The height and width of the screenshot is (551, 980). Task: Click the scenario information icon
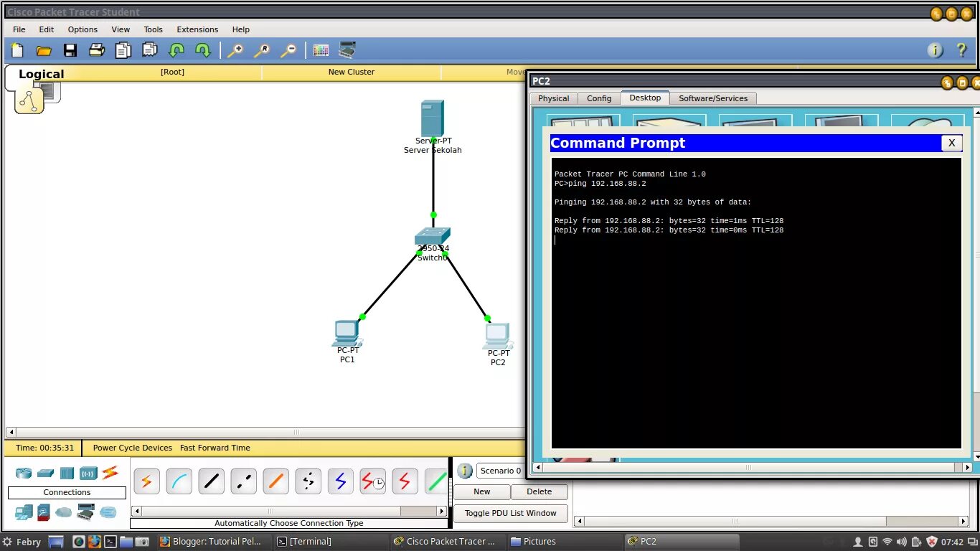[x=465, y=471]
